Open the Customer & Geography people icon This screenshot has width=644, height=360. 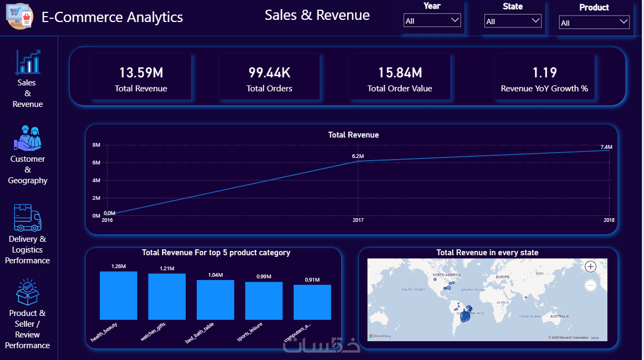(27, 138)
